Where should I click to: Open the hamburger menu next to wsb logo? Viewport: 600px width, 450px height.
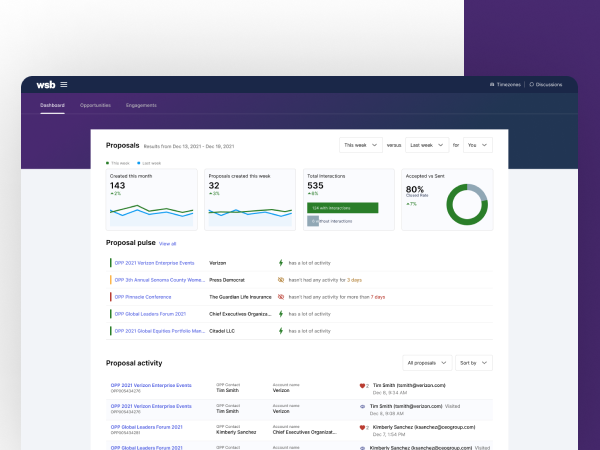tap(64, 85)
